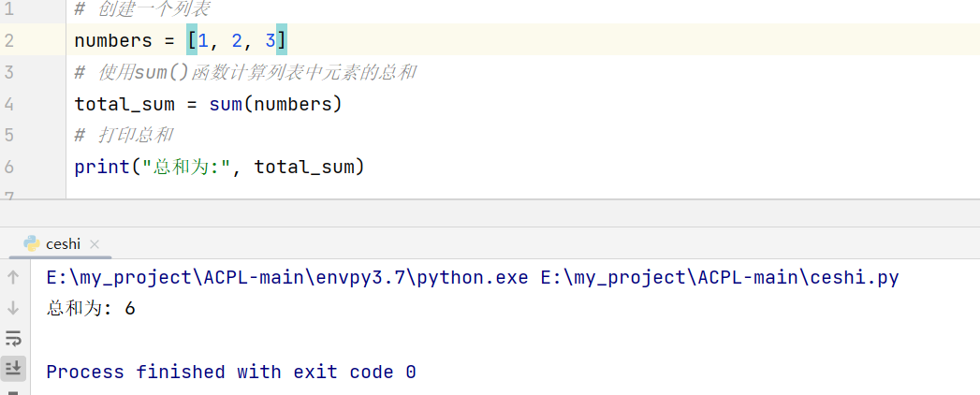Select the ceshi run tab
The width and height of the screenshot is (980, 395).
tap(63, 243)
